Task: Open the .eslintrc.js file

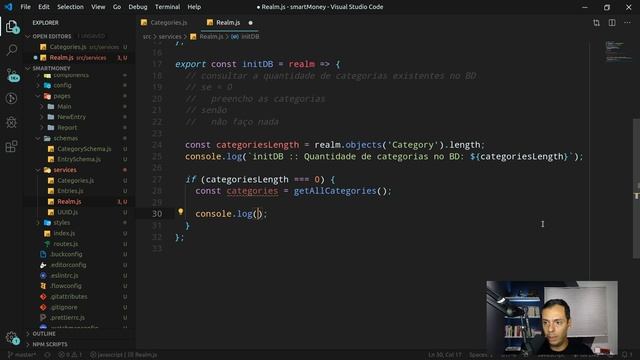Action: point(64,276)
